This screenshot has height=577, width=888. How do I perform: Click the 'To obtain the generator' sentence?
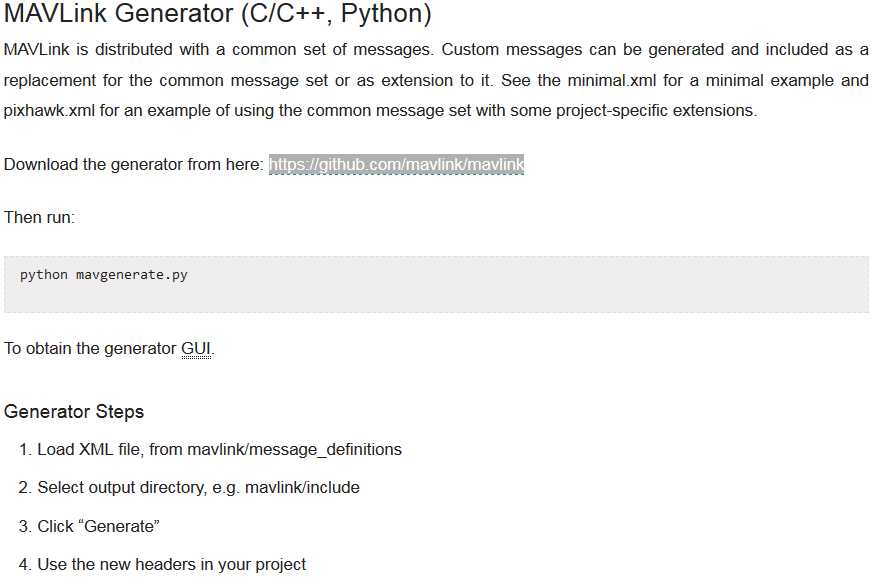91,349
